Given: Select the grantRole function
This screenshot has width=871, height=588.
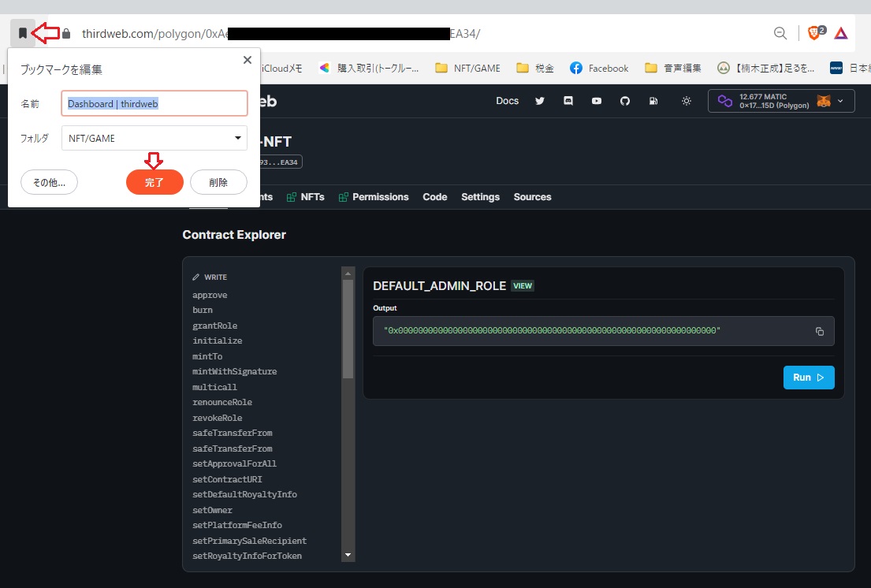Looking at the screenshot, I should pyautogui.click(x=215, y=326).
